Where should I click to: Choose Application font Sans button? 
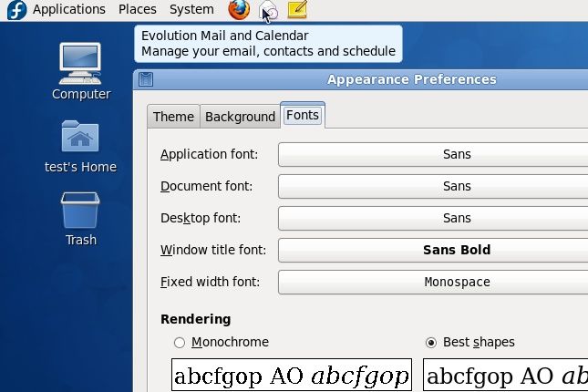pyautogui.click(x=433, y=155)
